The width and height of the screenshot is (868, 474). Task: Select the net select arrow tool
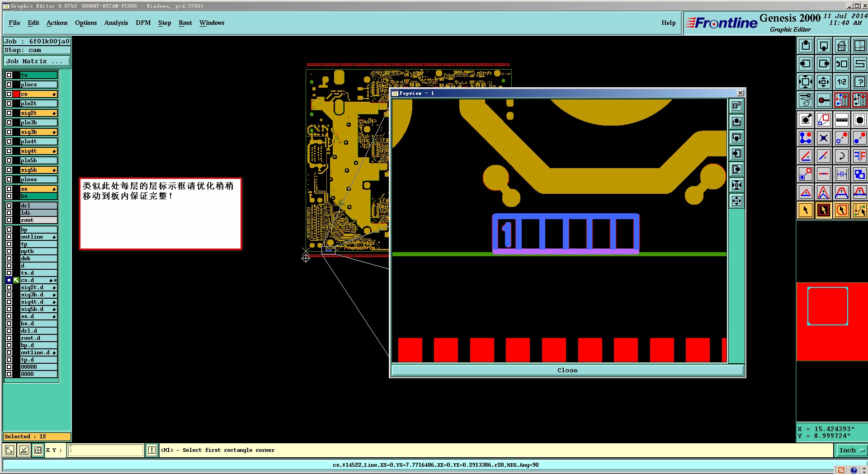859,210
